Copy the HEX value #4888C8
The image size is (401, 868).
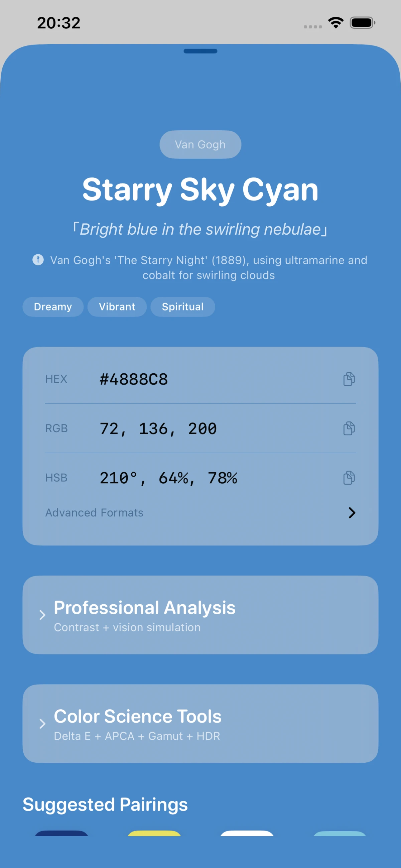[349, 379]
